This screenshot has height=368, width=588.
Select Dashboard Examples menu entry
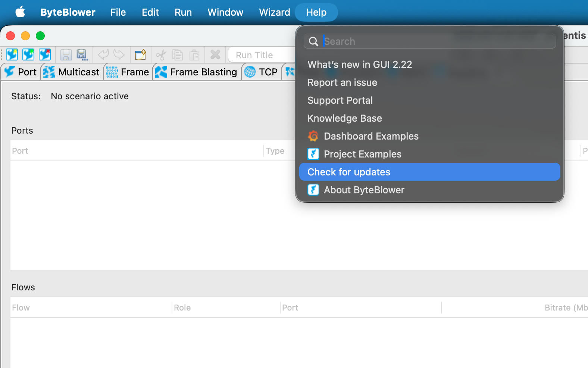pyautogui.click(x=371, y=136)
